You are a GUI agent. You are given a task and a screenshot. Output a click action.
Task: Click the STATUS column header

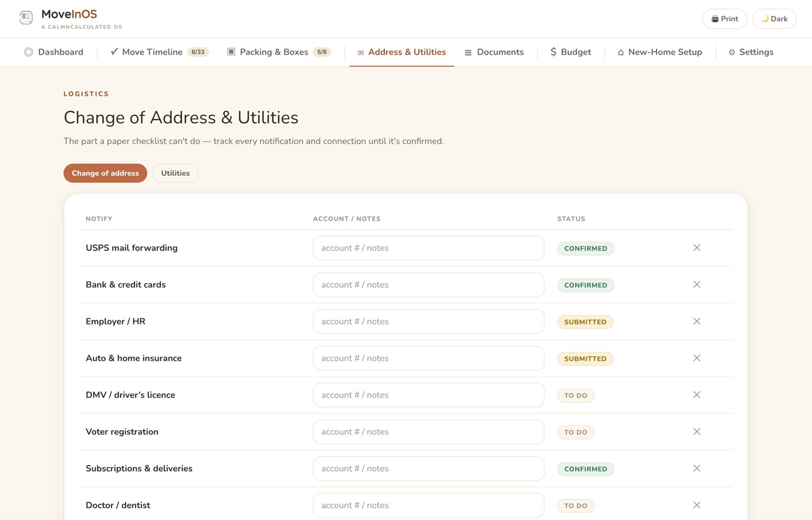pyautogui.click(x=571, y=219)
